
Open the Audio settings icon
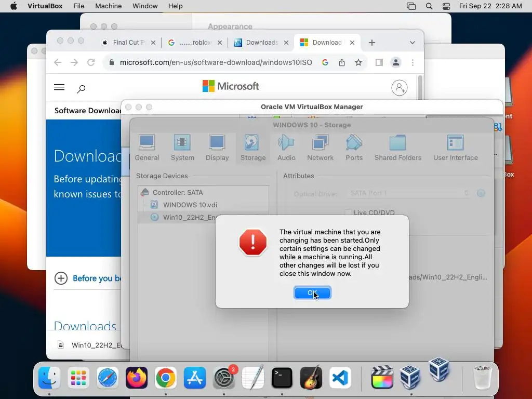[x=286, y=148]
